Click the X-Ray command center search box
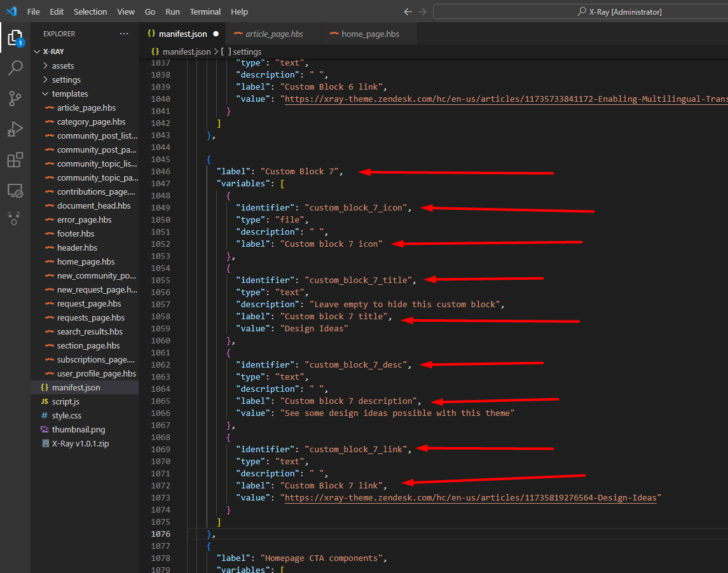The image size is (728, 573). 580,12
